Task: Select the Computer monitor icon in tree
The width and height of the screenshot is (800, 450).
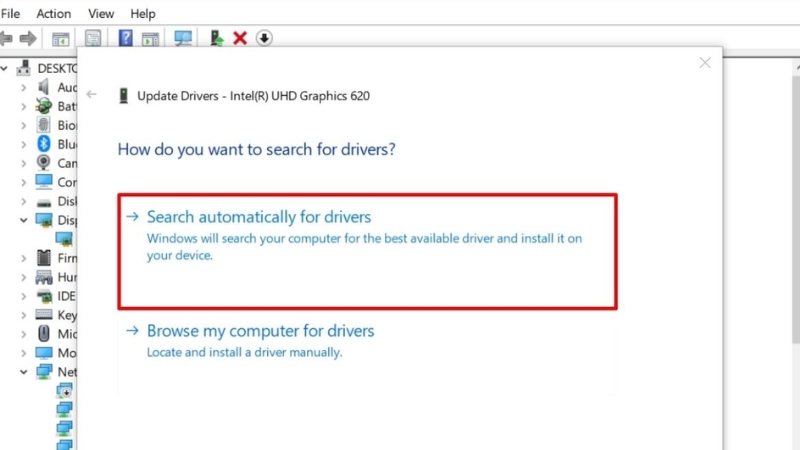Action: coord(44,182)
